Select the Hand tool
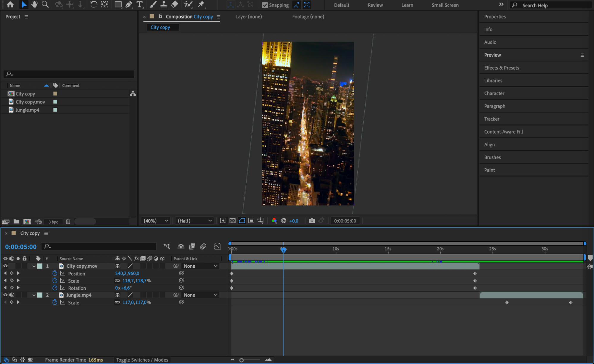 tap(34, 4)
